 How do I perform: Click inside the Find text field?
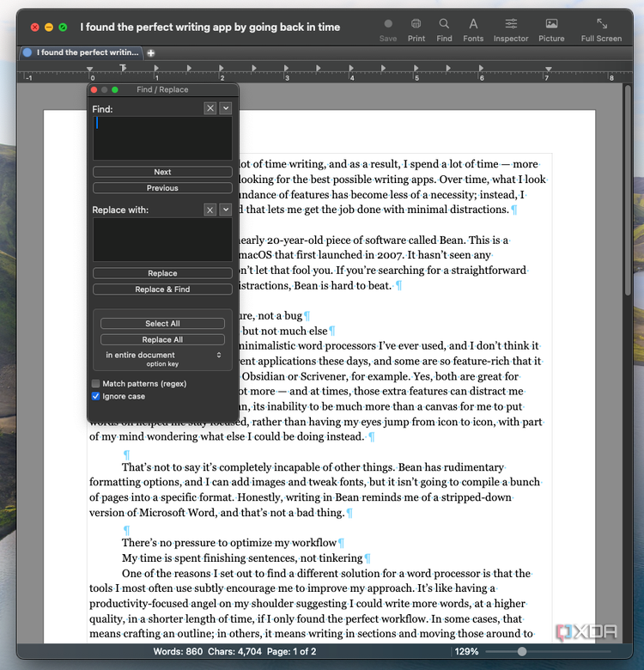162,138
